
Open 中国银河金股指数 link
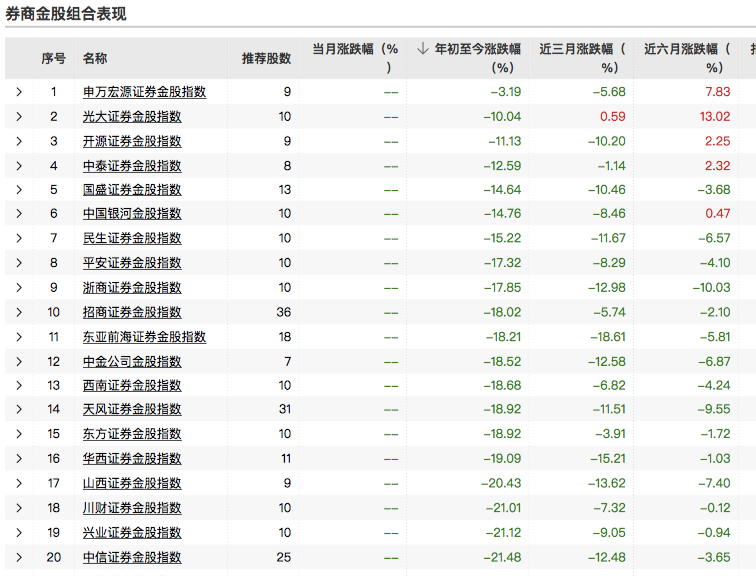132,214
